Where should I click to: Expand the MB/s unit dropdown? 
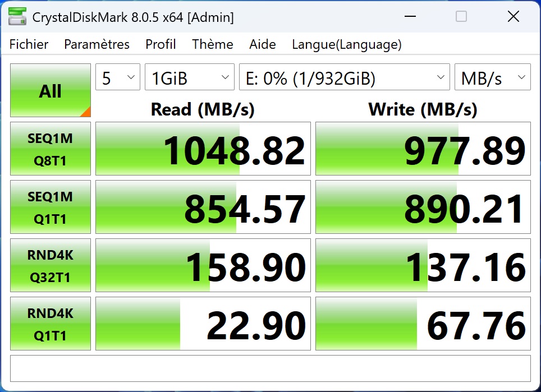pos(492,77)
